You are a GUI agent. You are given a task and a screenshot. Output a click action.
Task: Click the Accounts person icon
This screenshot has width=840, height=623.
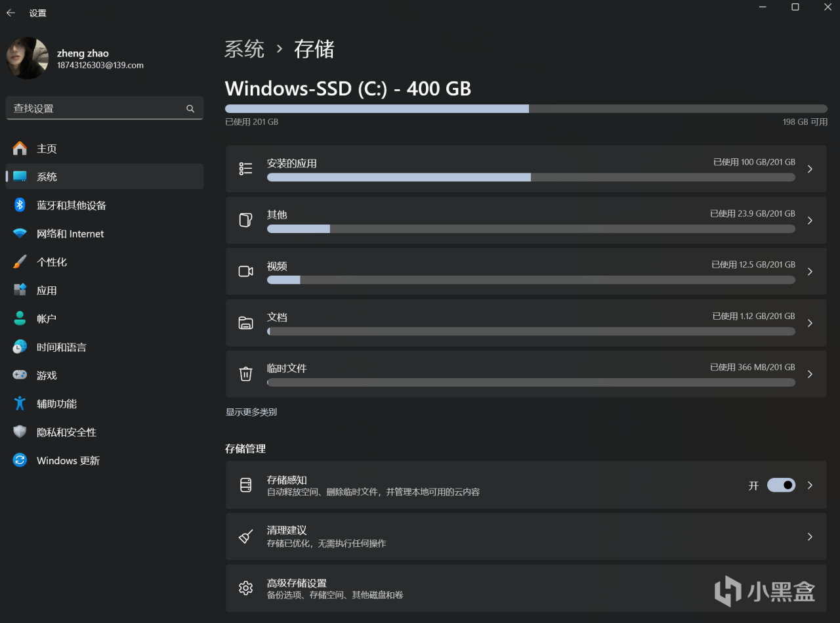pyautogui.click(x=20, y=318)
